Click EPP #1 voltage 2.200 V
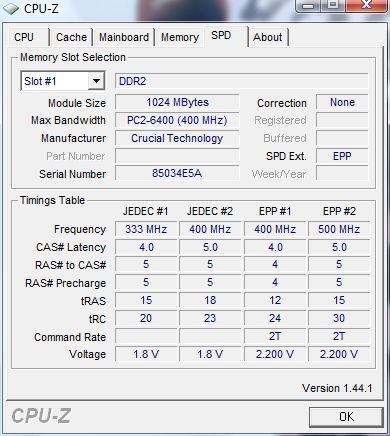Image resolution: width=390 pixels, height=436 pixels. click(275, 354)
